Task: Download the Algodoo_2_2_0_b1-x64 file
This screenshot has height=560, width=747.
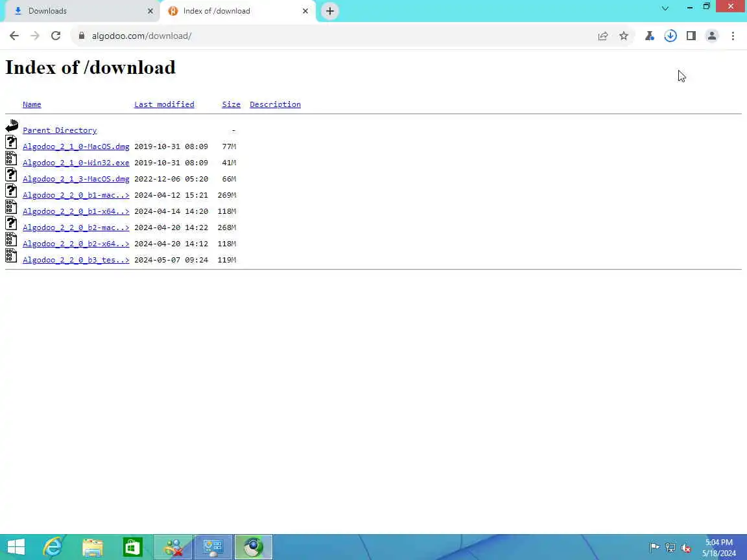Action: click(x=76, y=211)
